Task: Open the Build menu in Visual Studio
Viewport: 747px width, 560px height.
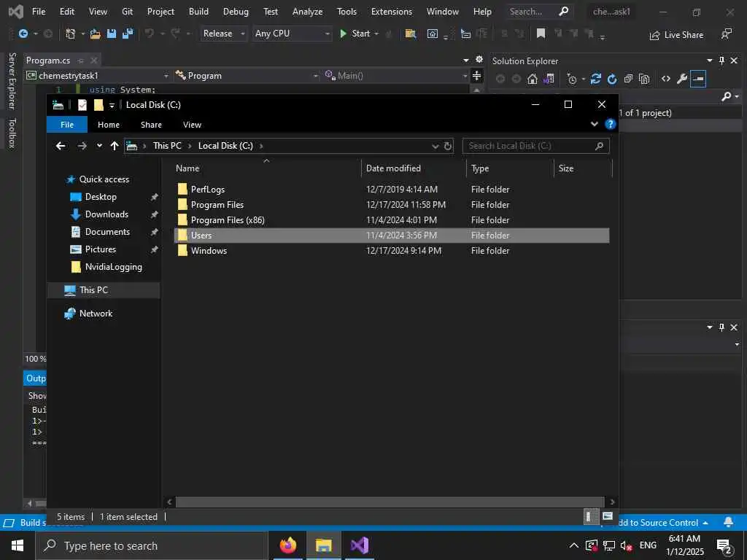Action: 198,12
